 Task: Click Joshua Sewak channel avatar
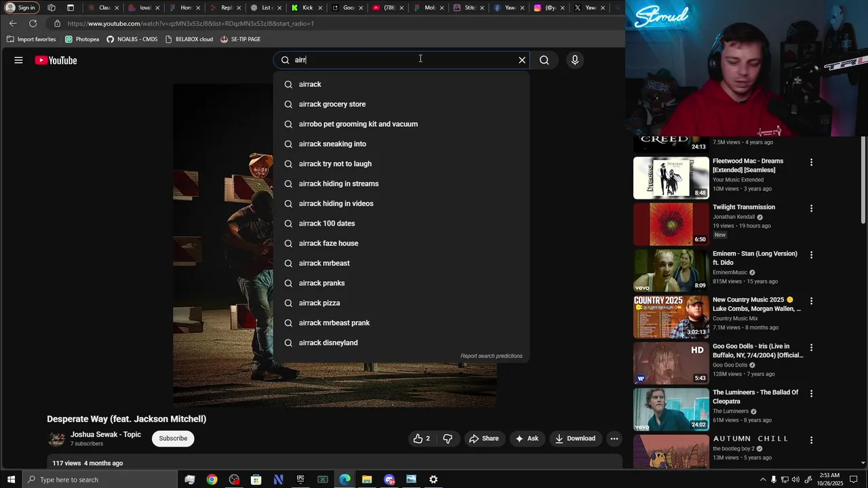[x=57, y=439]
